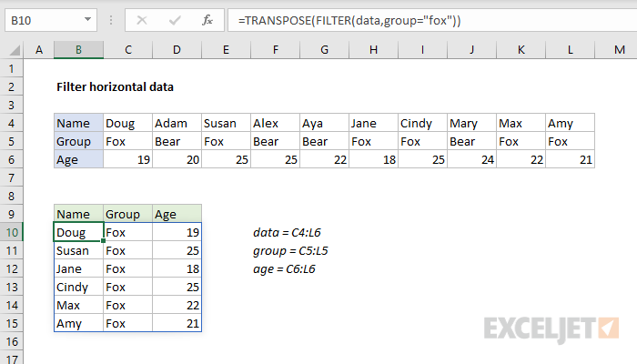Image resolution: width=637 pixels, height=364 pixels.
Task: Click the green 'Name' header in row 9
Action: (x=79, y=214)
